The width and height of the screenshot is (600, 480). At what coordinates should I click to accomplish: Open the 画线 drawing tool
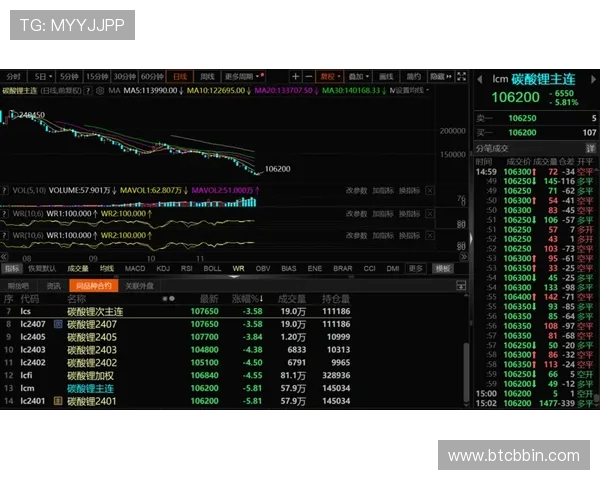point(385,76)
